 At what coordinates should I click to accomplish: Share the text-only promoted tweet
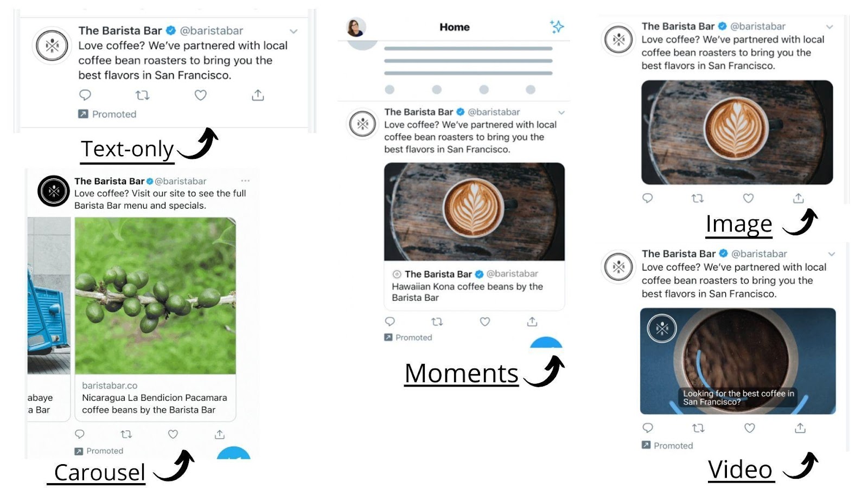pos(258,95)
